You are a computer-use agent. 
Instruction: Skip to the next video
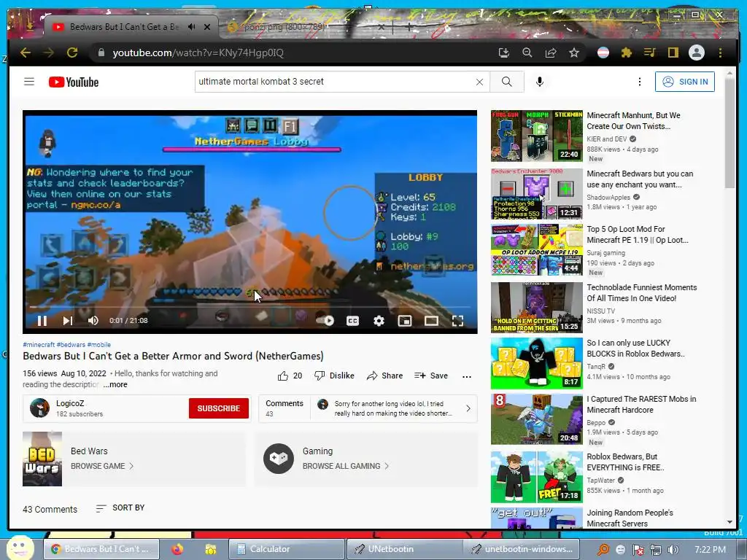(68, 321)
